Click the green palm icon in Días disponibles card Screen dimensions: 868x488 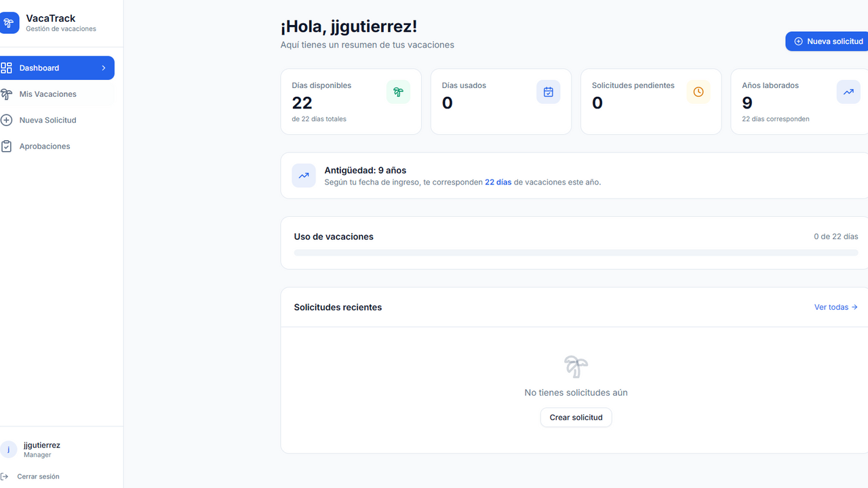[398, 92]
